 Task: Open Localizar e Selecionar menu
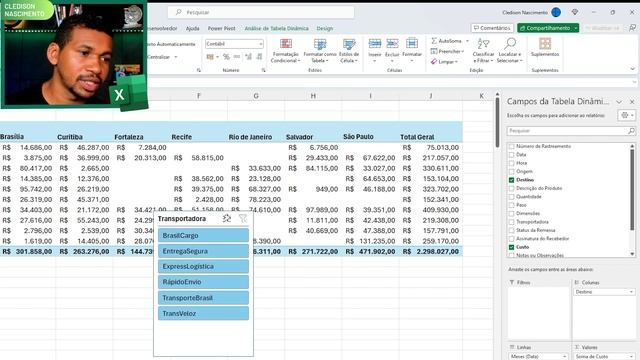click(x=510, y=51)
